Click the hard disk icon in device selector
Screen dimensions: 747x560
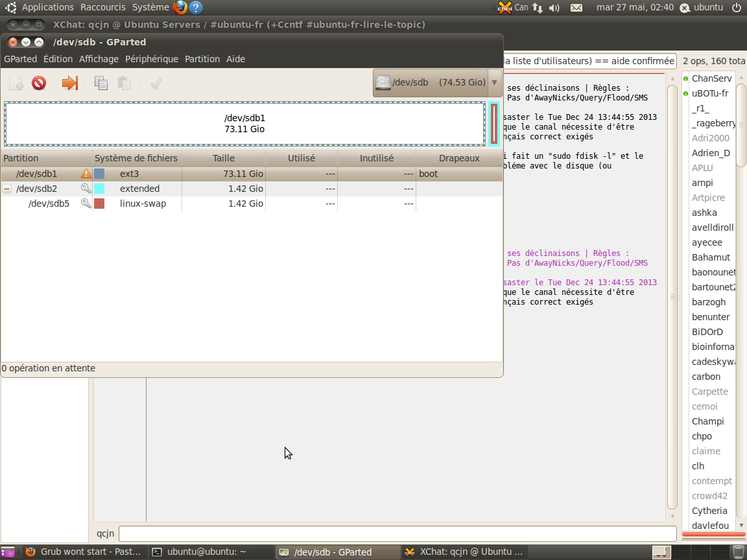383,82
